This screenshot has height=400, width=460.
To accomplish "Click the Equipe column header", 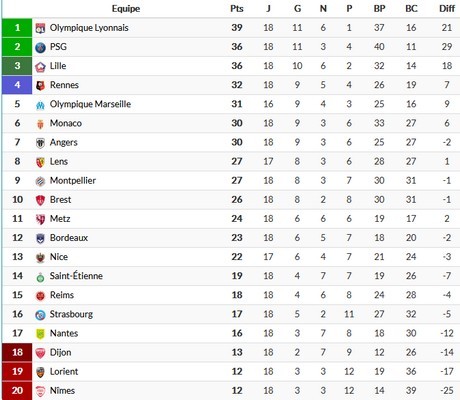I will tap(126, 9).
